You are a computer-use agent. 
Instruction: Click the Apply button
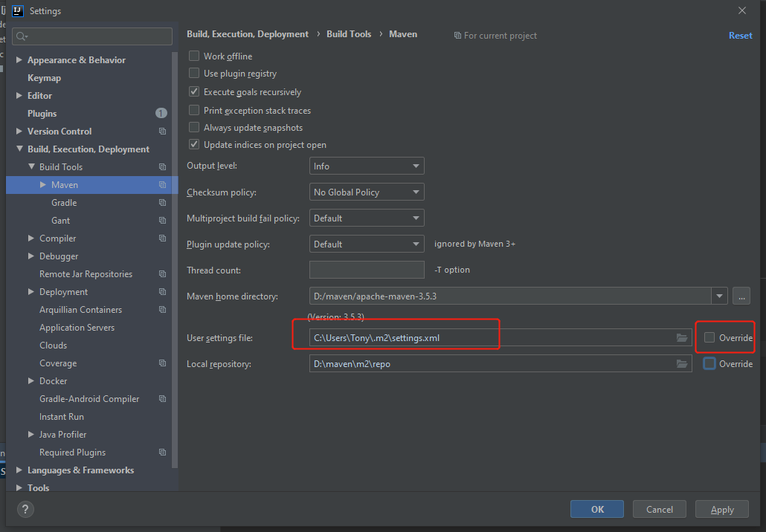tap(722, 510)
